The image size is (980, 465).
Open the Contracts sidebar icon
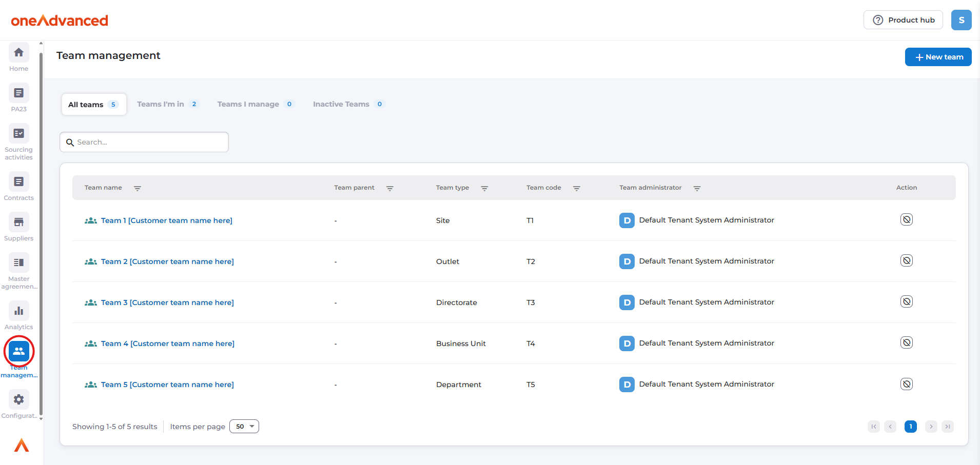19,182
